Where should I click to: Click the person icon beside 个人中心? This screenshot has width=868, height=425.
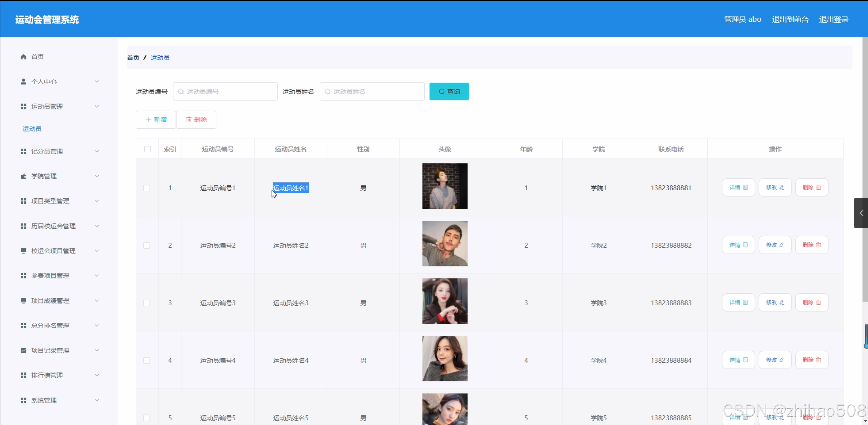click(23, 82)
